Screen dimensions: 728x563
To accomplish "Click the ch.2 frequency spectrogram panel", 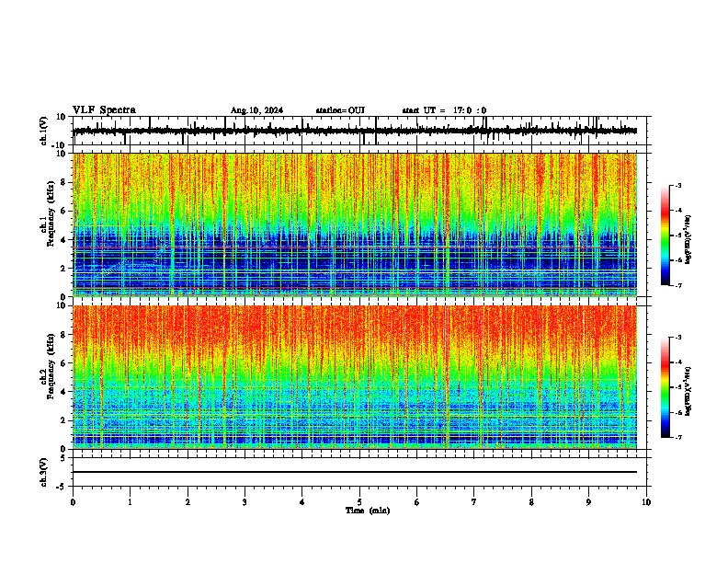I will pos(355,377).
